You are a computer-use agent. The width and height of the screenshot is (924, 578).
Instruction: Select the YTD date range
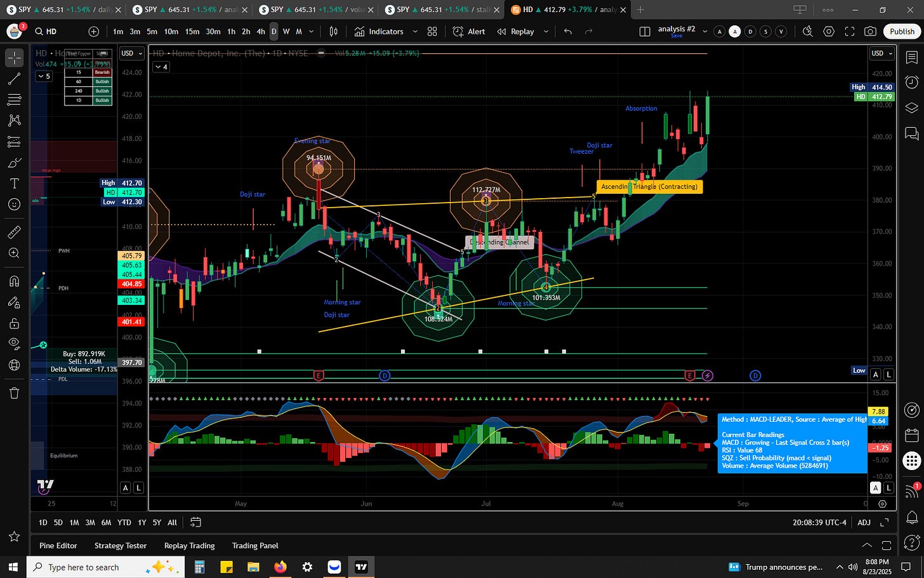[124, 522]
